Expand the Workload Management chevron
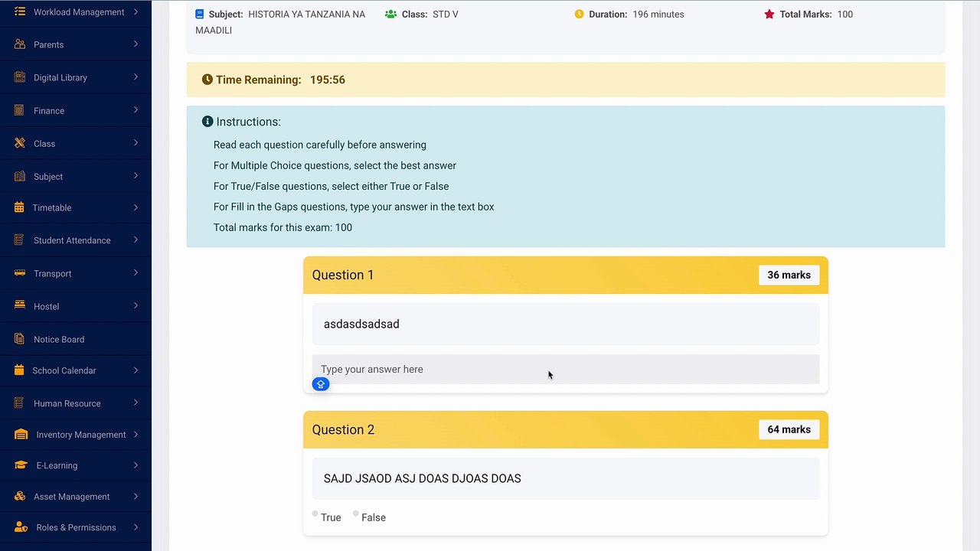This screenshot has width=980, height=551. point(136,11)
